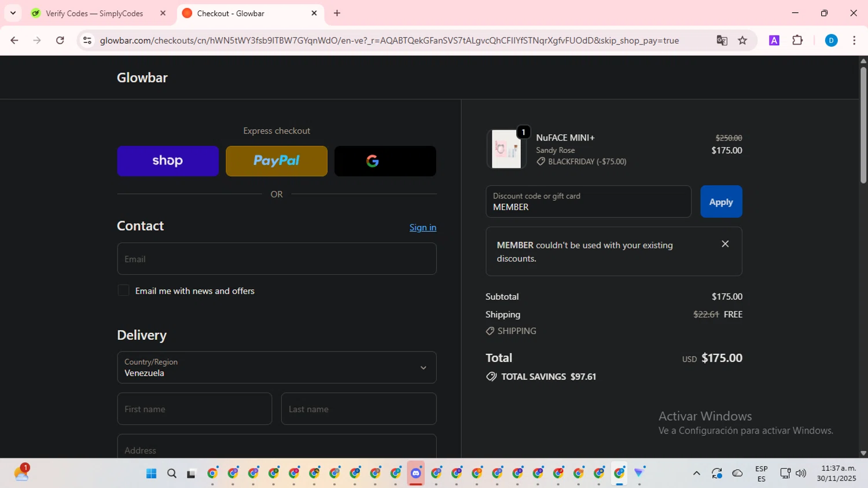Close the Checkout - Glowbar tab
The width and height of the screenshot is (868, 488).
pos(314,13)
